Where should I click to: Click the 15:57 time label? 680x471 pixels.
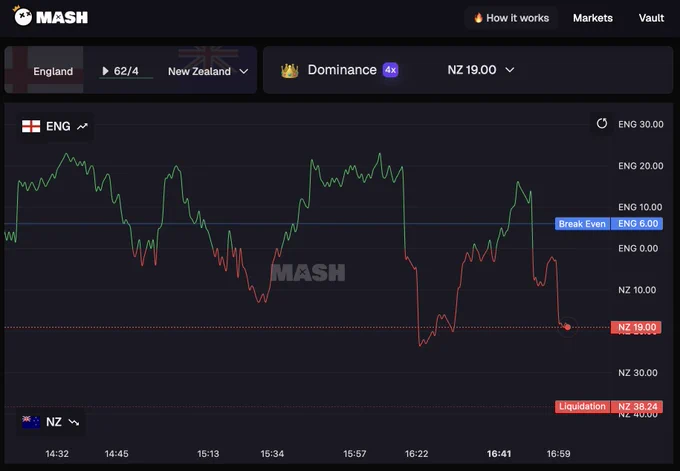[x=355, y=454]
